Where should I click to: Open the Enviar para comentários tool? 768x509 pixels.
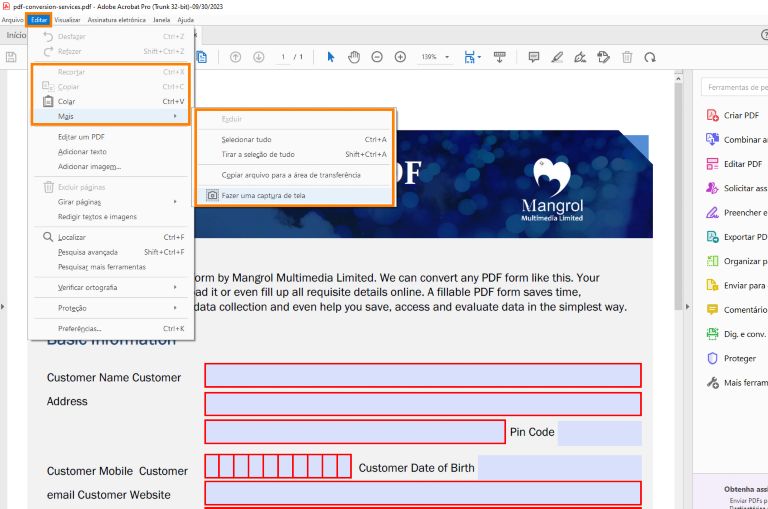coord(736,285)
